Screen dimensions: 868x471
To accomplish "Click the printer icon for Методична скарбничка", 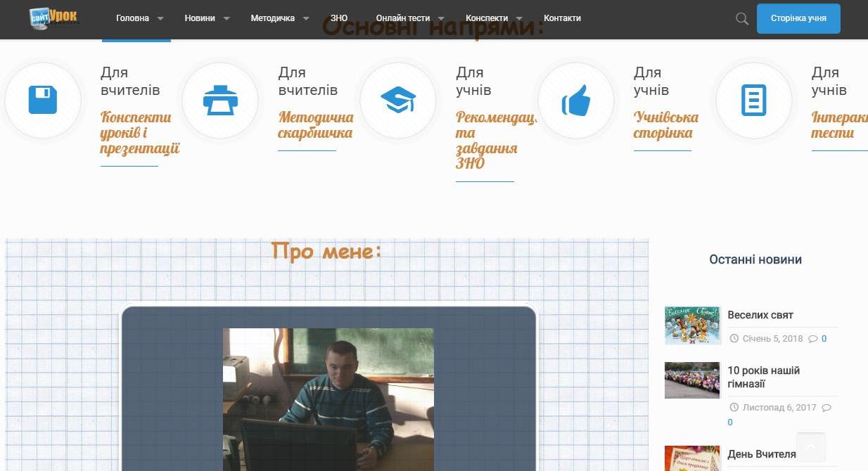I will pos(220,100).
